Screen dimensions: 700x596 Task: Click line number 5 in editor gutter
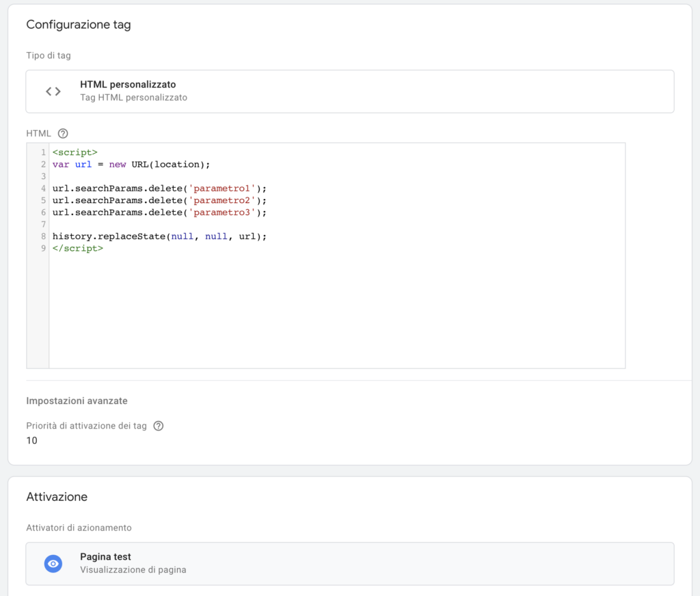click(x=43, y=200)
